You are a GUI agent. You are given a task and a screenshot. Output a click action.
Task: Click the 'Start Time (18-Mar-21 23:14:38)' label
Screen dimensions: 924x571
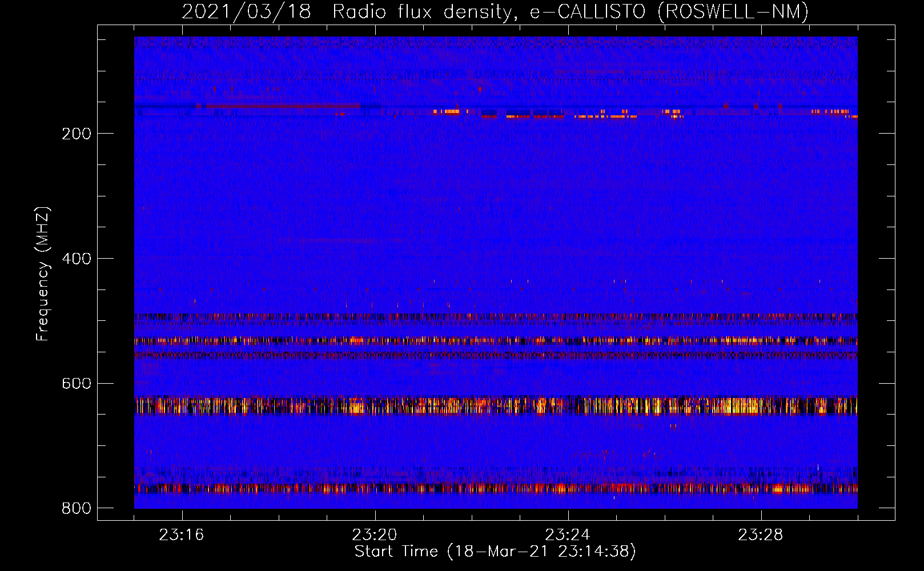coord(495,552)
